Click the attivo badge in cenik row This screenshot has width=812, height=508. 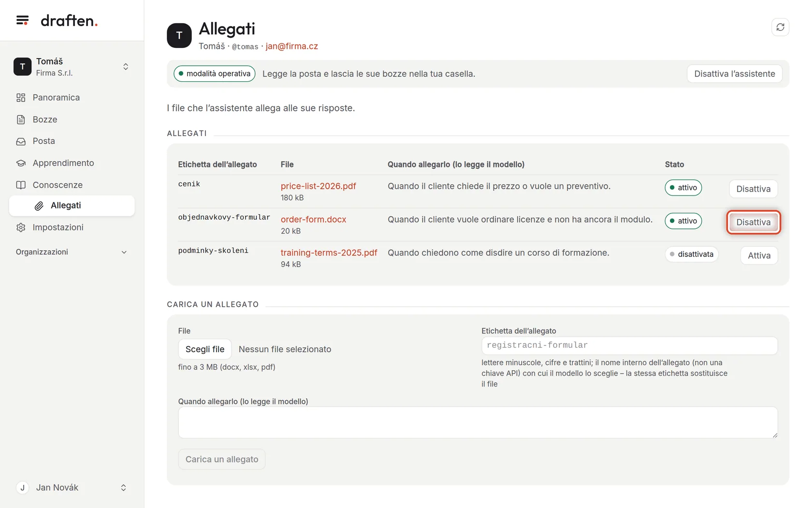coord(683,188)
